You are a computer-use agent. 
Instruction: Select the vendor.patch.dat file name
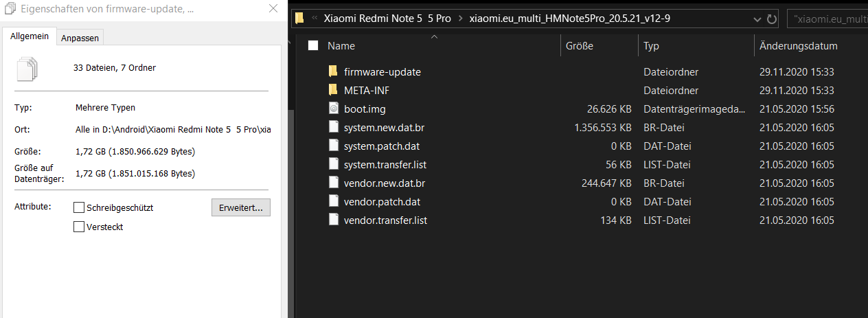point(382,201)
